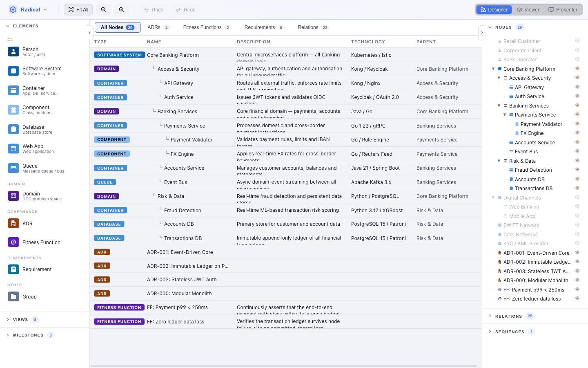Switch to Viewer mode

pos(528,10)
